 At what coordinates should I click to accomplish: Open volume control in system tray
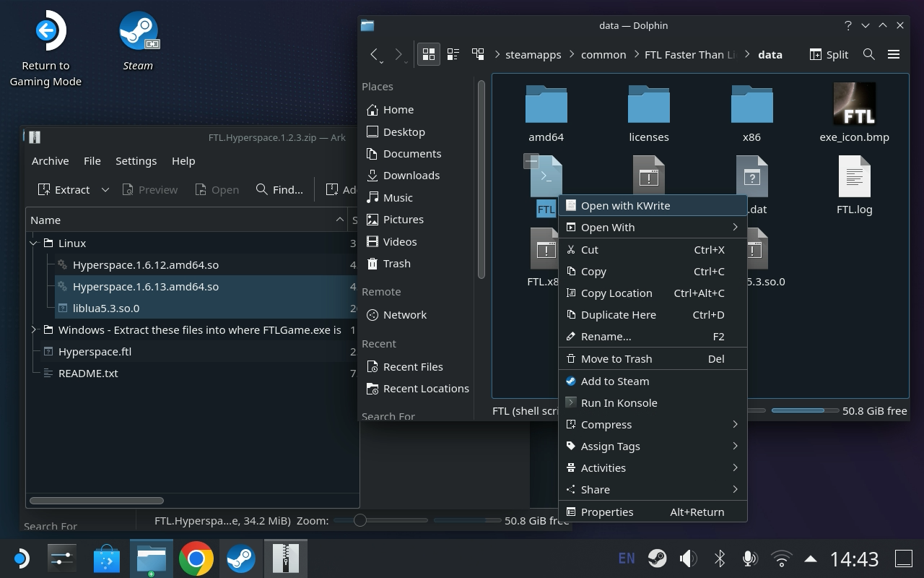[x=688, y=558]
